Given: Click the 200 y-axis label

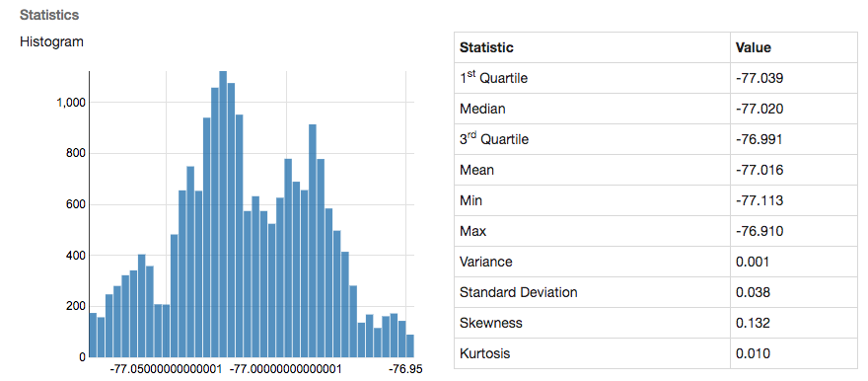Looking at the screenshot, I should point(76,306).
